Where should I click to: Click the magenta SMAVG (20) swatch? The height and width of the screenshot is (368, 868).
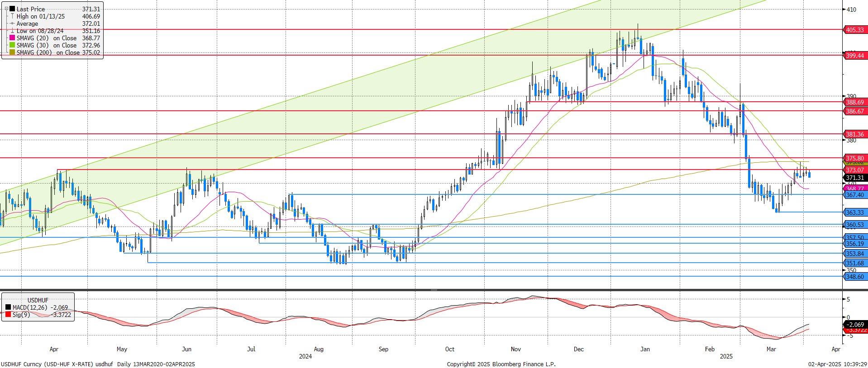12,38
